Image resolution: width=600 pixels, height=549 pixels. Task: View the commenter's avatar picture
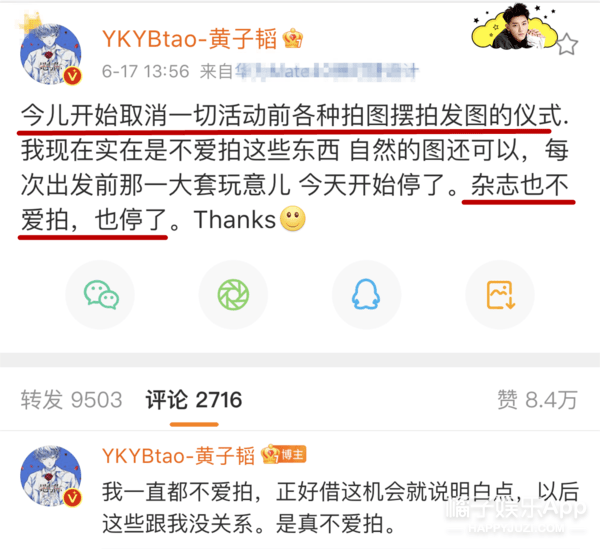[x=51, y=476]
